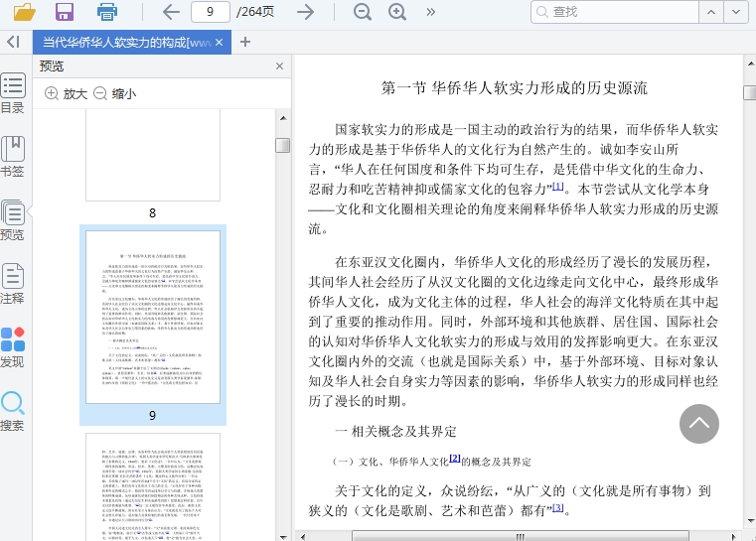
Task: Go to the previous page arrow
Action: tap(171, 12)
